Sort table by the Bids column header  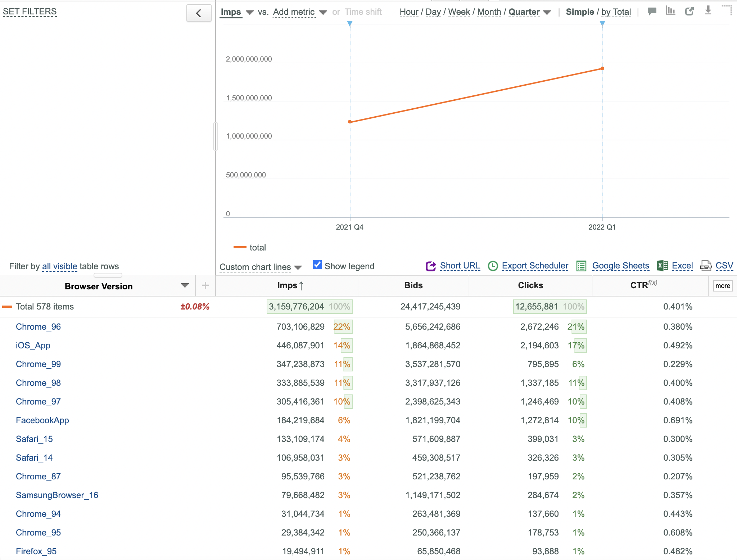pyautogui.click(x=413, y=285)
